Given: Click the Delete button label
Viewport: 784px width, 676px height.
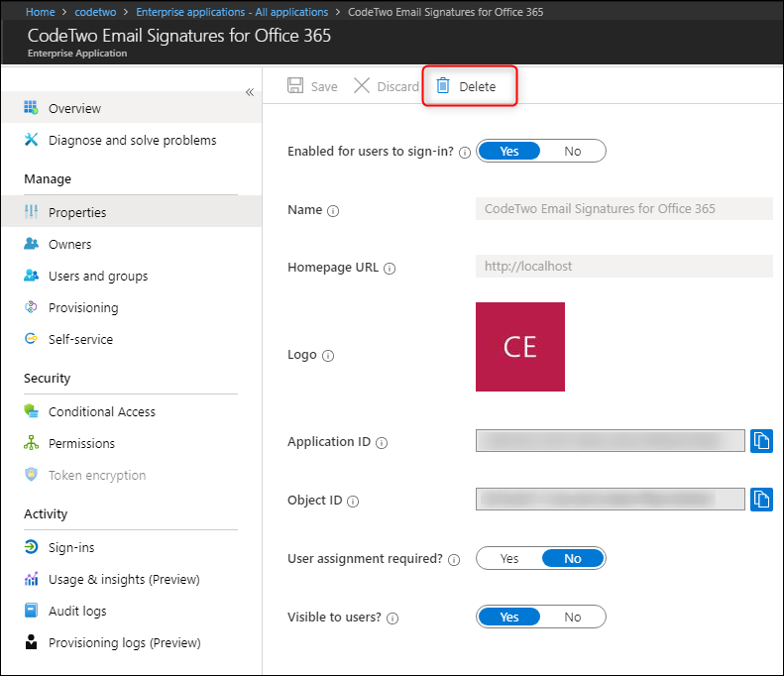Looking at the screenshot, I should tap(478, 86).
